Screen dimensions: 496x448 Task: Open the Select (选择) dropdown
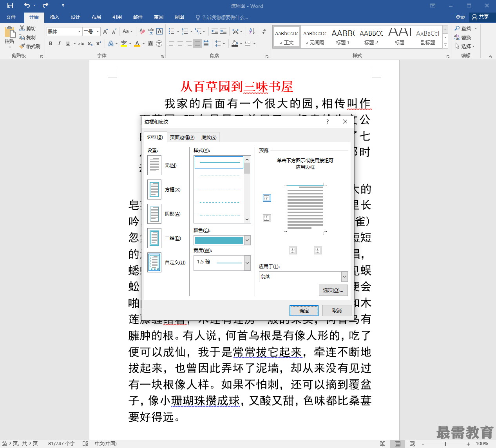pyautogui.click(x=465, y=46)
